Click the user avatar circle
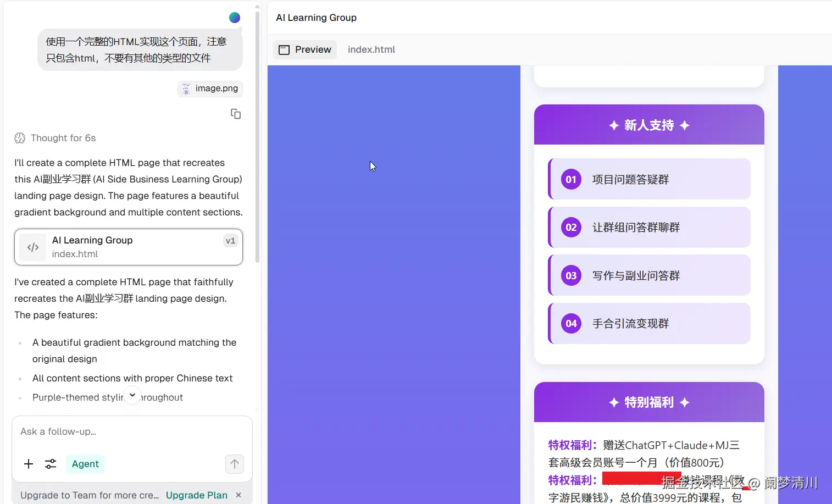The height and width of the screenshot is (504, 832). [235, 18]
